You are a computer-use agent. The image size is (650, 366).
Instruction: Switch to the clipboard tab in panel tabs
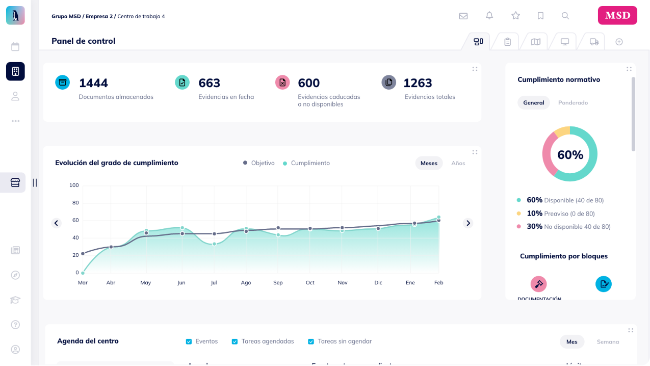coord(507,41)
